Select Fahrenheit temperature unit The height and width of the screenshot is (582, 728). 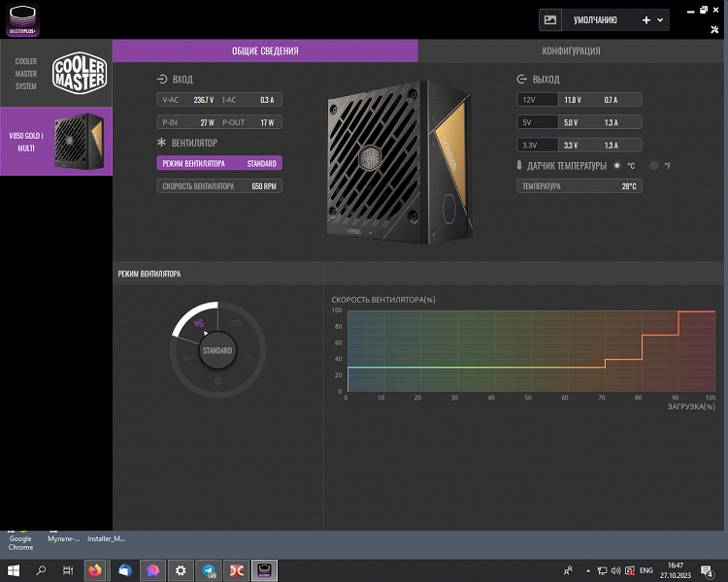click(654, 165)
